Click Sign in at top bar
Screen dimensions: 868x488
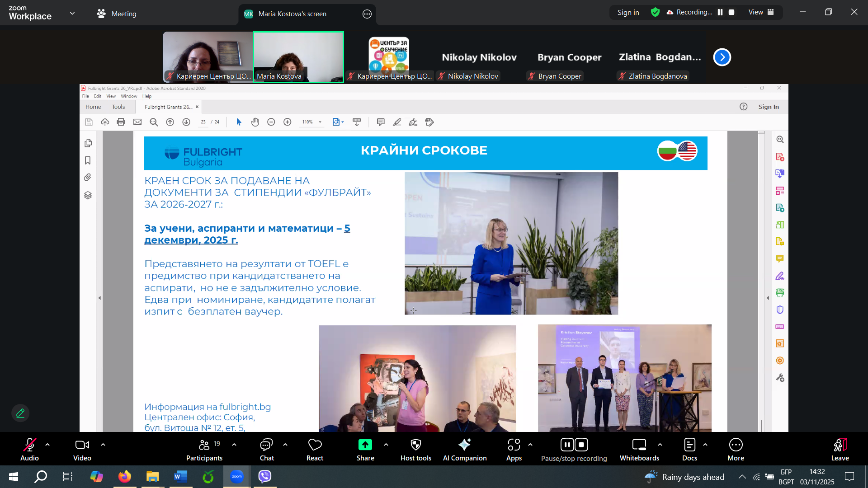point(628,12)
